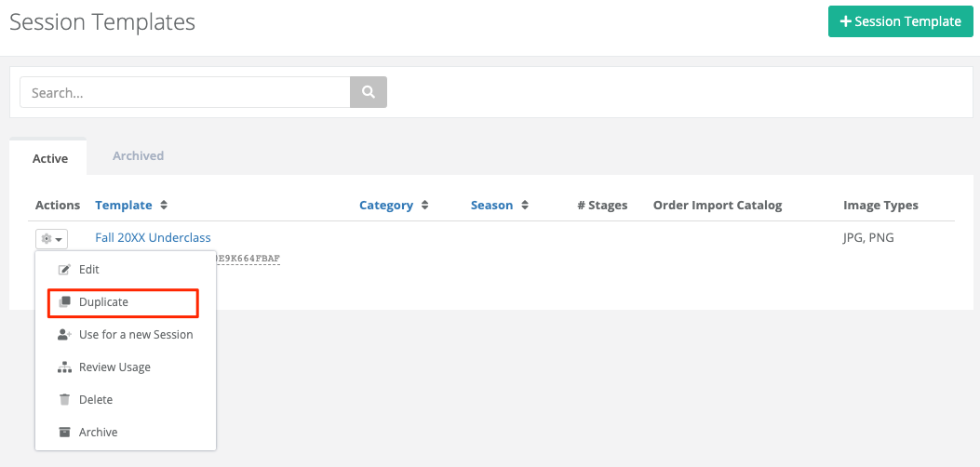The height and width of the screenshot is (467, 980).
Task: Click the # Stages column header
Action: pos(602,205)
